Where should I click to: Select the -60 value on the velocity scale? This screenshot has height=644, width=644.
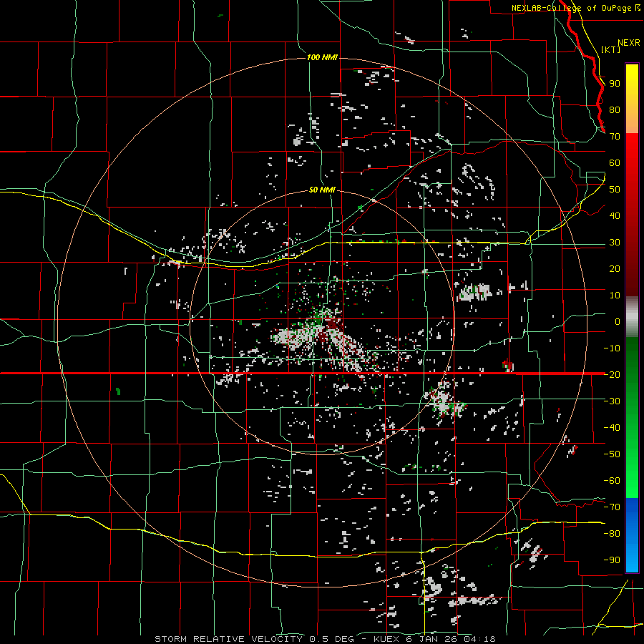click(x=612, y=481)
